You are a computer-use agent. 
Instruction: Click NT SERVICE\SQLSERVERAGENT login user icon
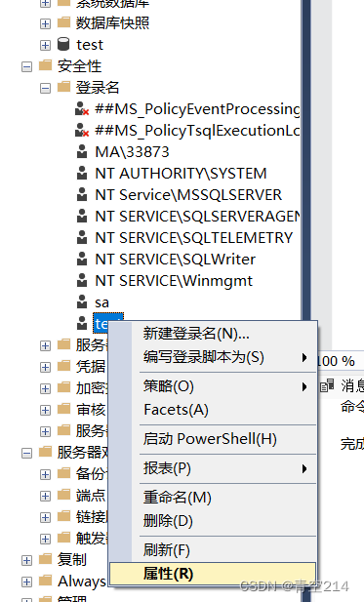82,217
